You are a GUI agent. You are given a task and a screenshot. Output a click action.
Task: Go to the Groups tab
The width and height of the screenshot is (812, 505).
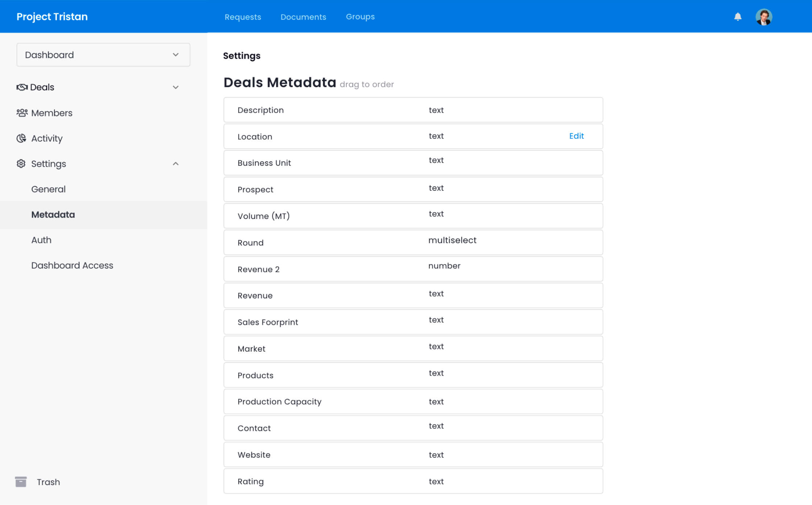[360, 17]
